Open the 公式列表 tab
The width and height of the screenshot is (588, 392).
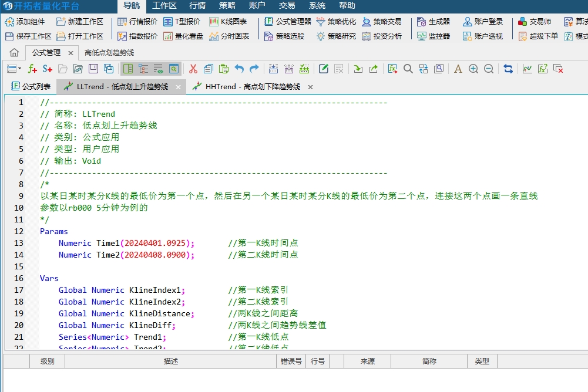click(x=31, y=87)
